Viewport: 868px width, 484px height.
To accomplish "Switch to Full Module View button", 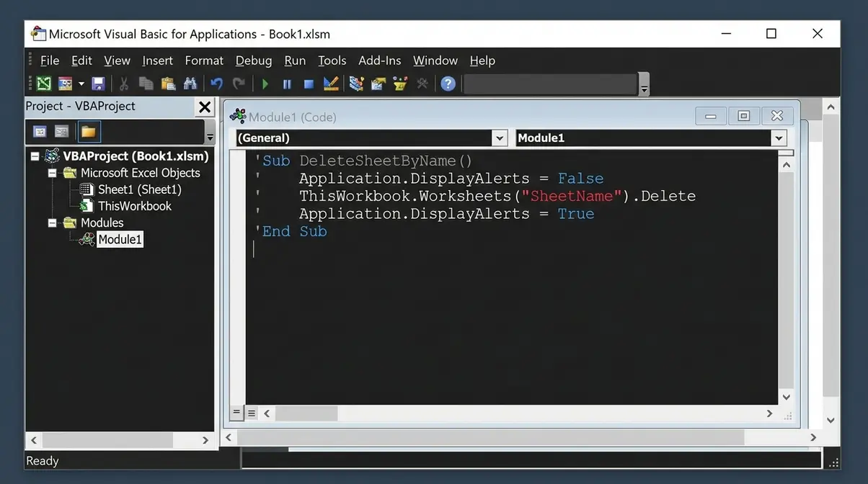I will 252,413.
